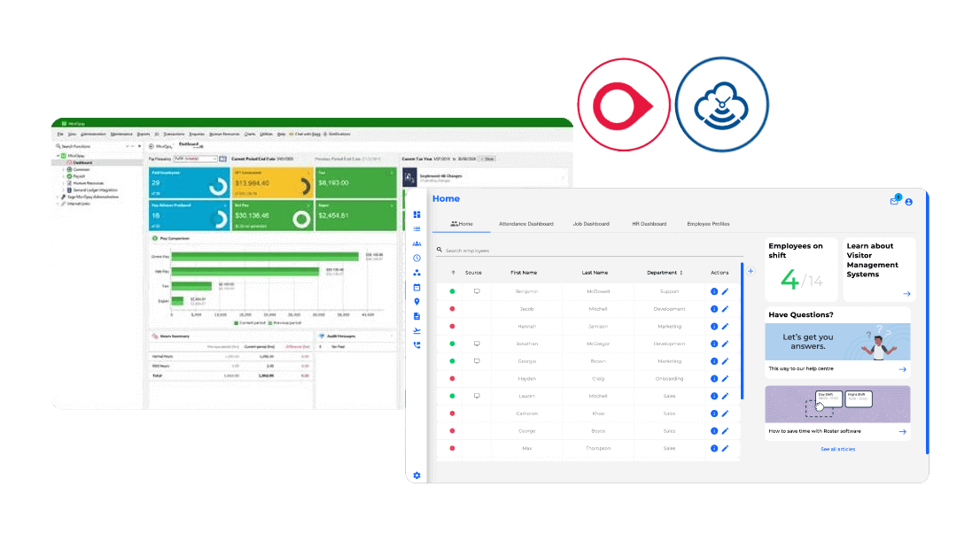980x541 pixels.
Task: Open the user account icon
Action: (x=909, y=202)
